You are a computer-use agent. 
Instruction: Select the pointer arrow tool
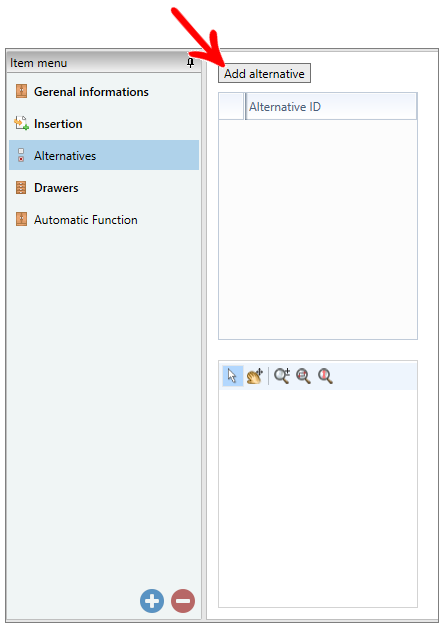point(233,376)
